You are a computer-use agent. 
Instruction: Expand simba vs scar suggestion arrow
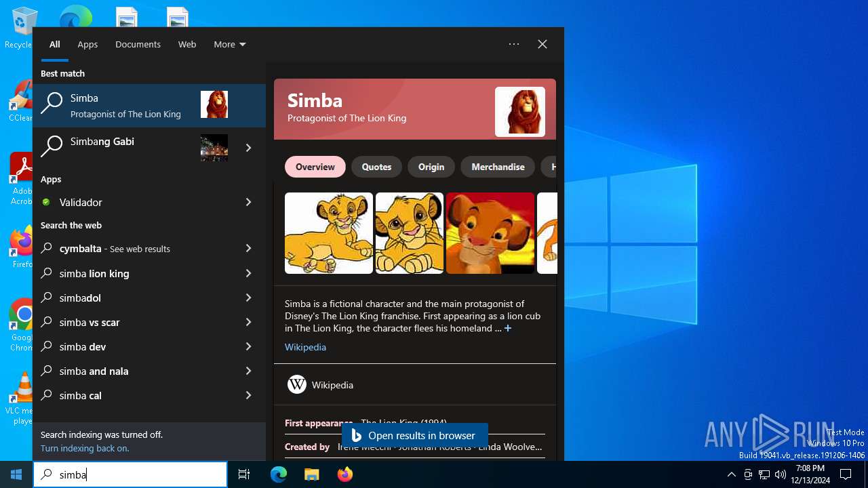(248, 322)
